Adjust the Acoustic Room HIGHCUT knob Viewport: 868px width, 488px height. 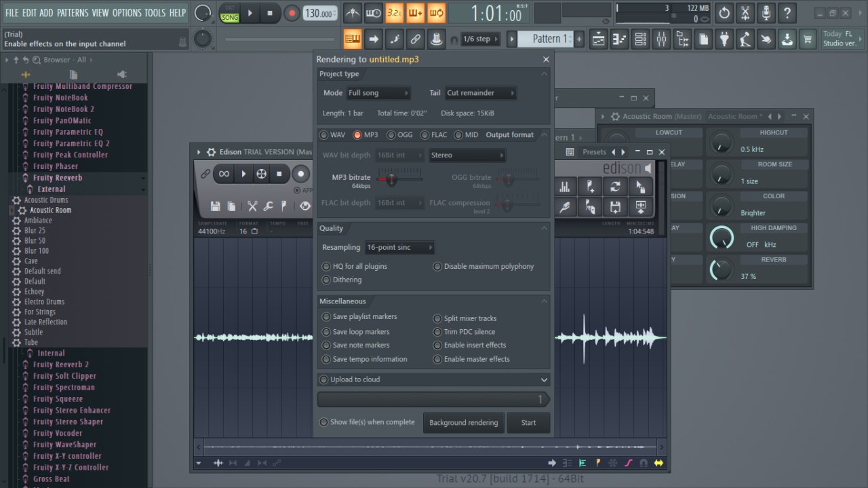click(721, 143)
